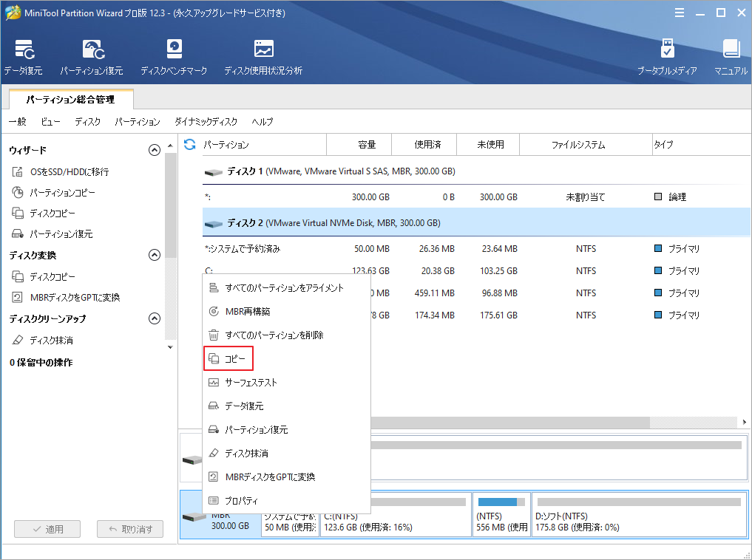Click OSをSSD/HDDに移行 wizard
Image resolution: width=752 pixels, height=560 pixels.
[x=61, y=171]
